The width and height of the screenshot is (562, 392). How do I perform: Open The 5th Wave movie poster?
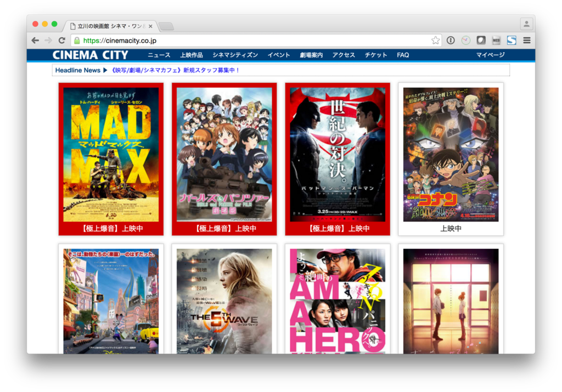(x=224, y=301)
